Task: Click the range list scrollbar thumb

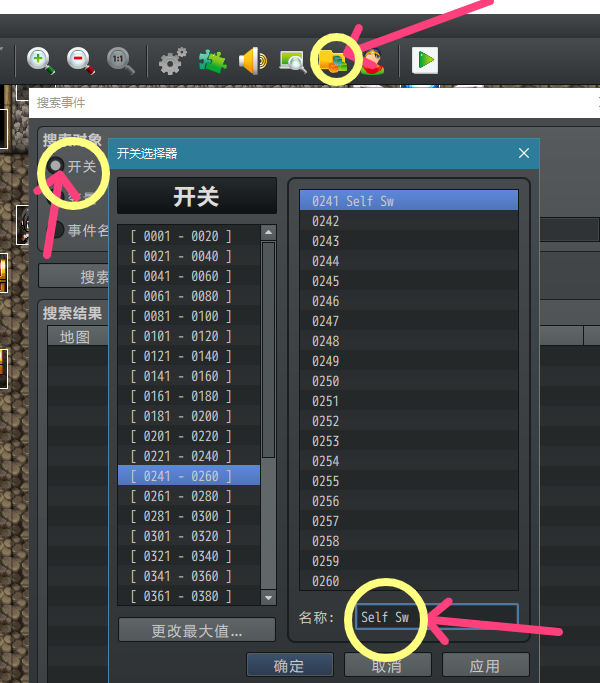Action: click(268, 350)
